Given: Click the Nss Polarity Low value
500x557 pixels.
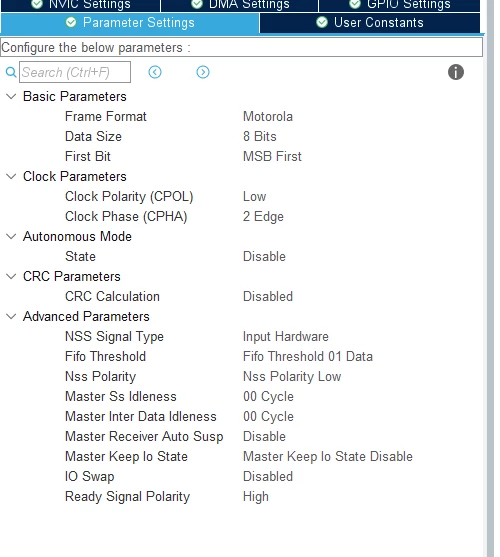Looking at the screenshot, I should [292, 377].
